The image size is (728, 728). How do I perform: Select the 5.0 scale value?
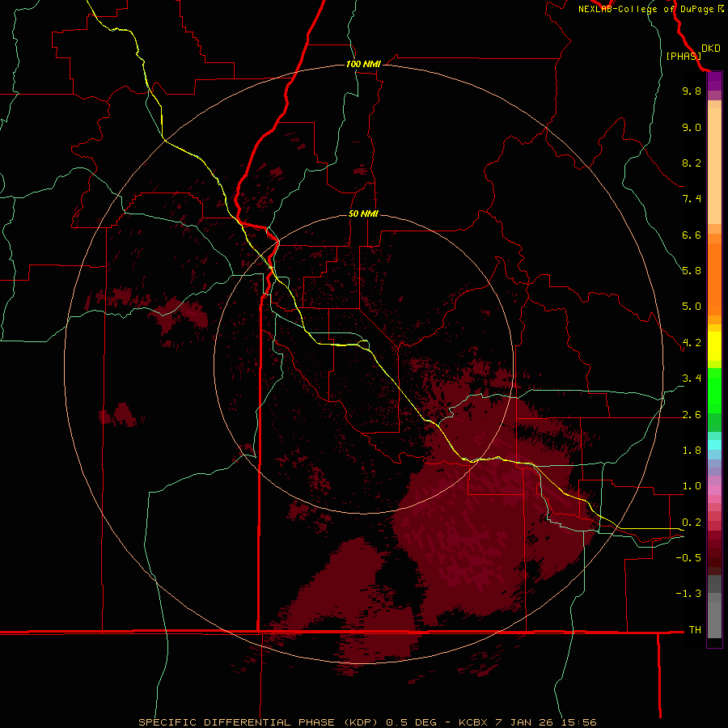coord(692,307)
